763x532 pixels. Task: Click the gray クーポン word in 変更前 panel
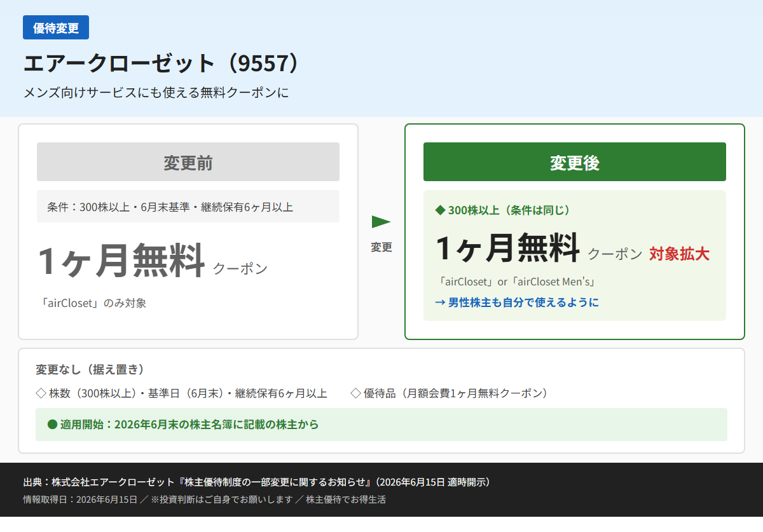pyautogui.click(x=240, y=268)
